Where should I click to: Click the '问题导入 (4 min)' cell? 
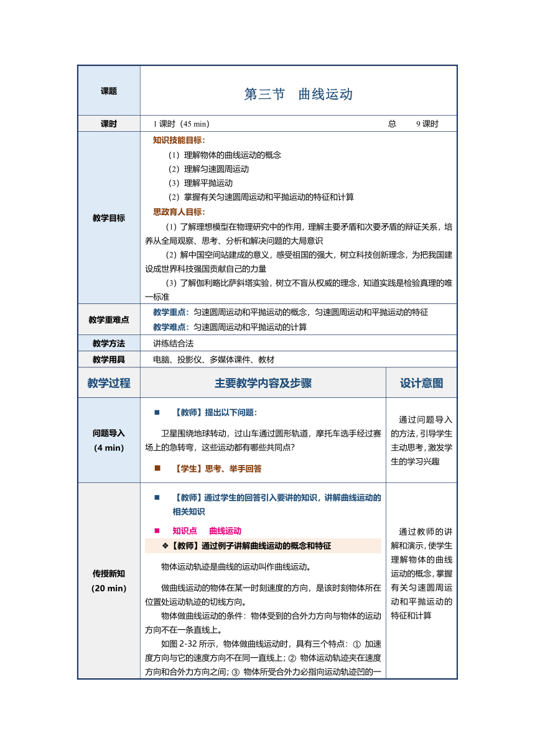[x=109, y=440]
